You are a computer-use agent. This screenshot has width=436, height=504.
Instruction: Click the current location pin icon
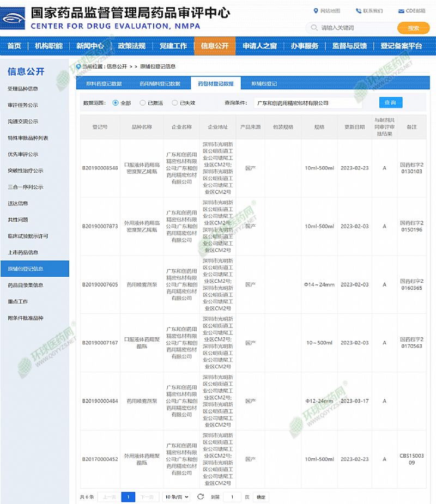tap(78, 66)
